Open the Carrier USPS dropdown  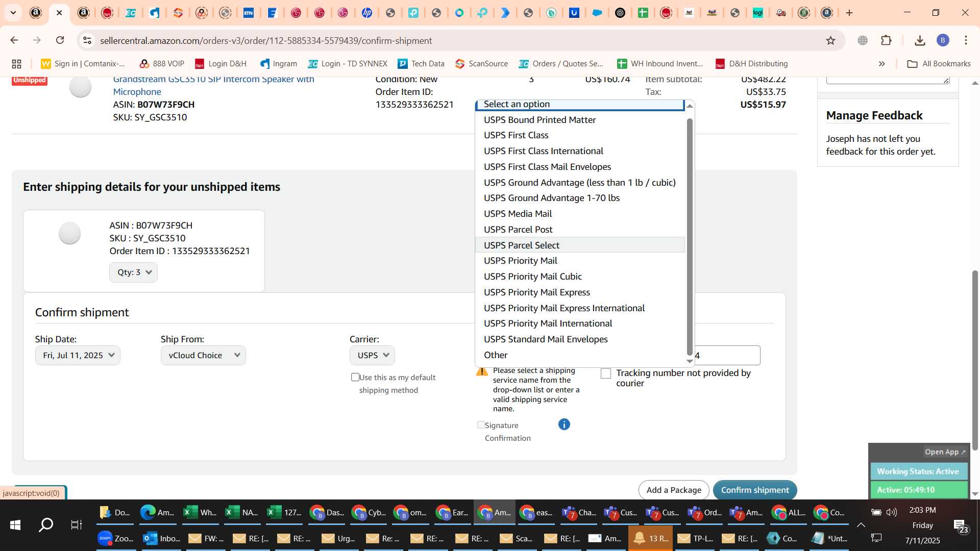coord(372,355)
